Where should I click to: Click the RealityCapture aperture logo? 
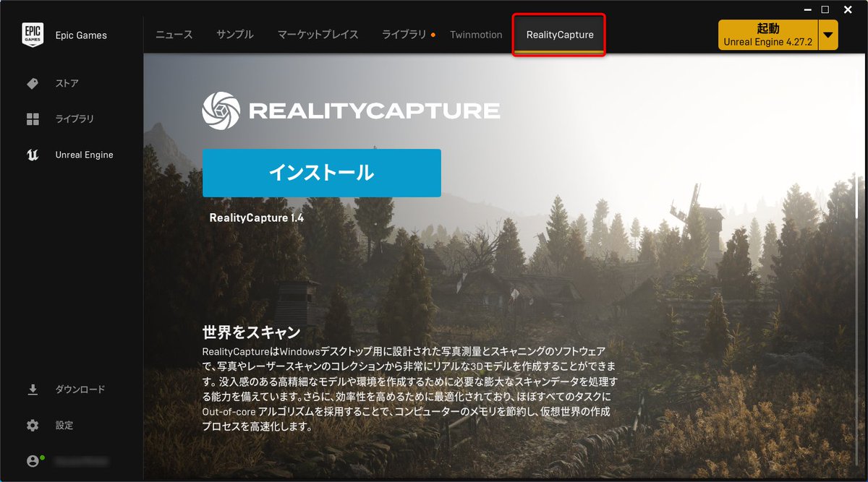(x=220, y=111)
